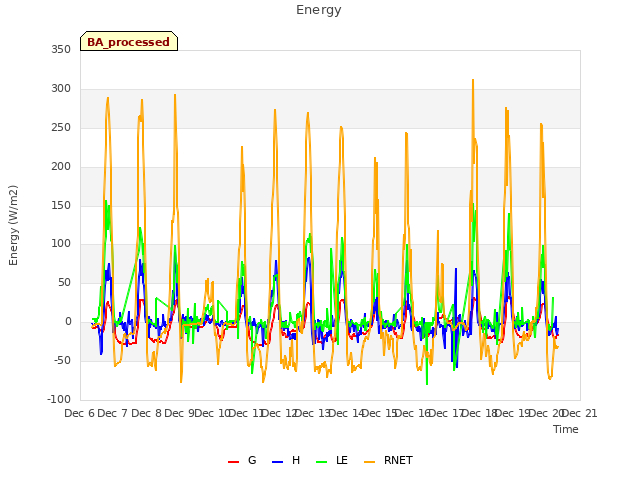Click the Time x-axis title
This screenshot has width=640, height=480.
coord(566,429)
